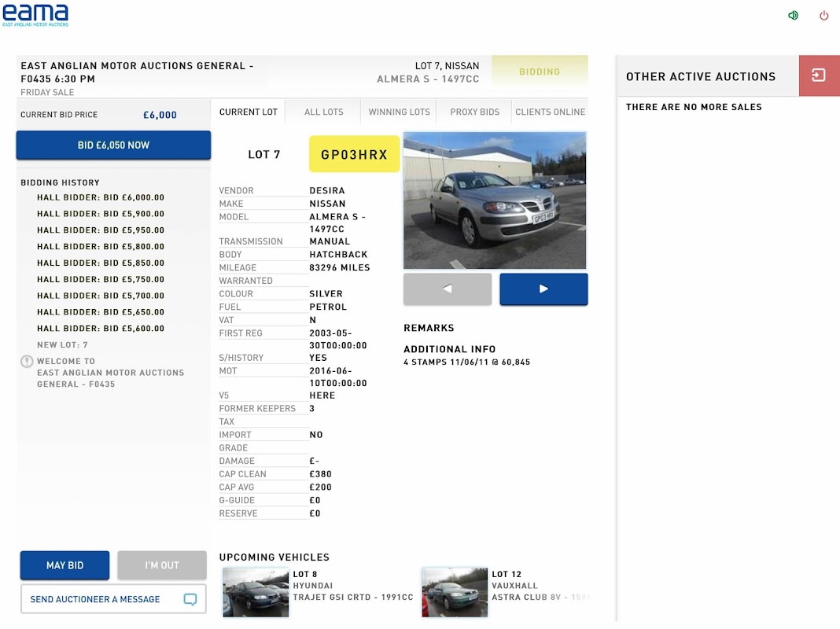The height and width of the screenshot is (629, 840).
Task: Show previous vehicle photo
Action: pos(448,289)
